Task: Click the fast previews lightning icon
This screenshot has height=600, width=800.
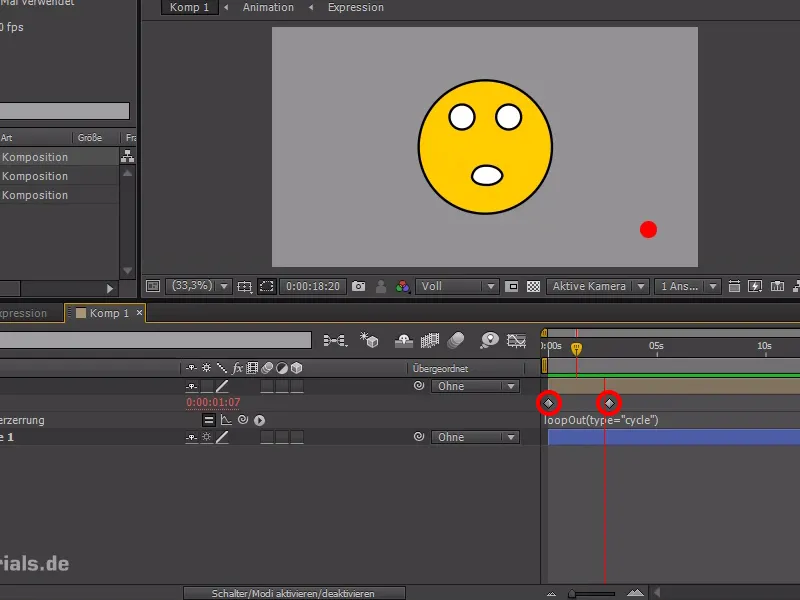Action: 755,286
